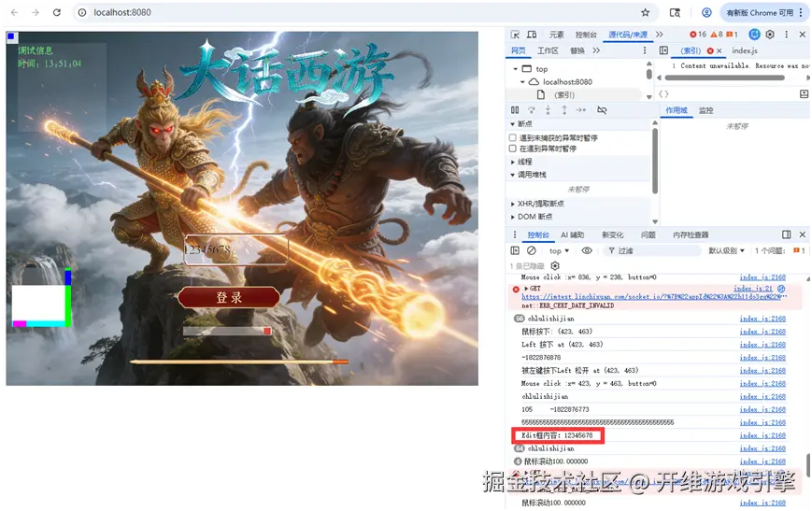
Task: Open the page search icon in address bar
Action: [675, 12]
